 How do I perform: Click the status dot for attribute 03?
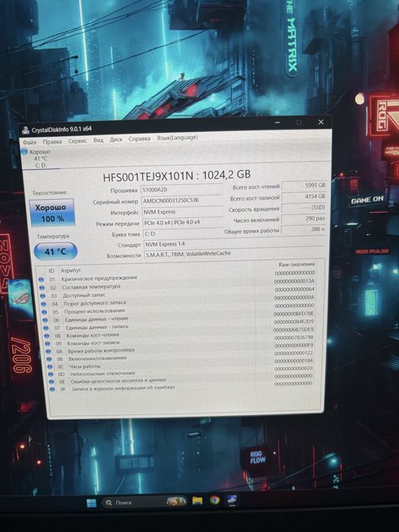43,296
